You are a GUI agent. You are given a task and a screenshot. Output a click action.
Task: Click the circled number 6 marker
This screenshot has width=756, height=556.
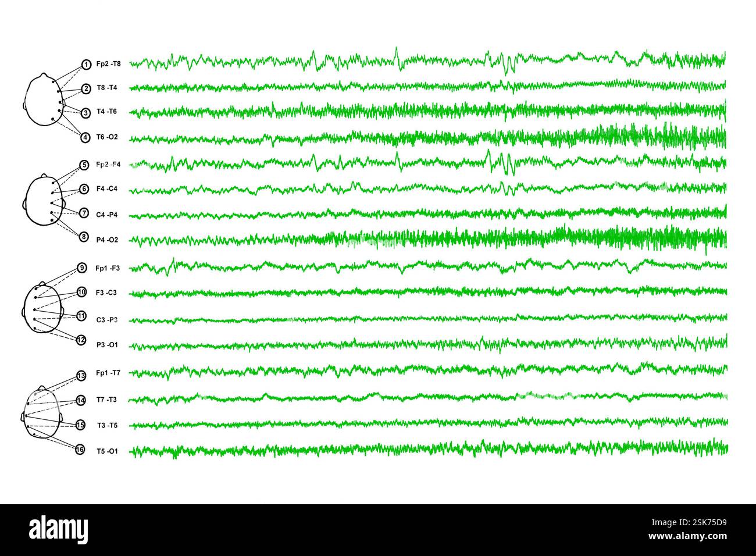point(84,189)
